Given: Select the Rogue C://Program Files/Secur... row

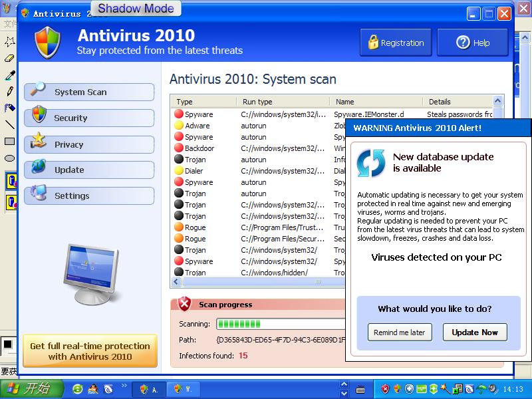Looking at the screenshot, I should point(259,239).
